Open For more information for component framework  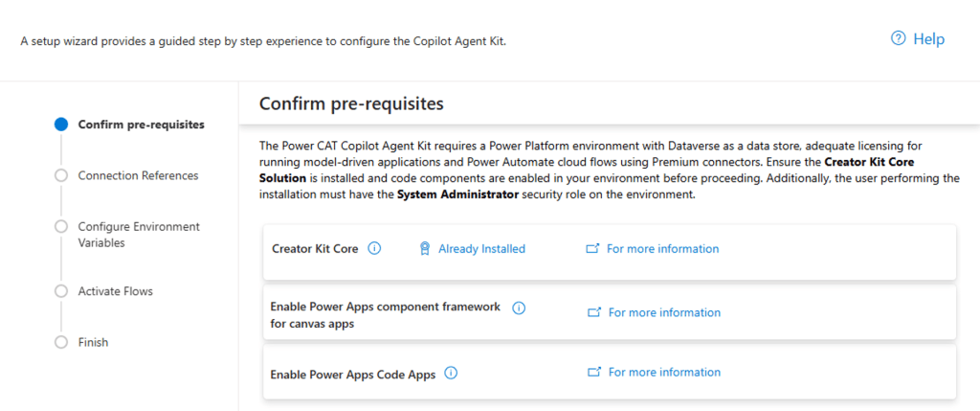point(664,312)
